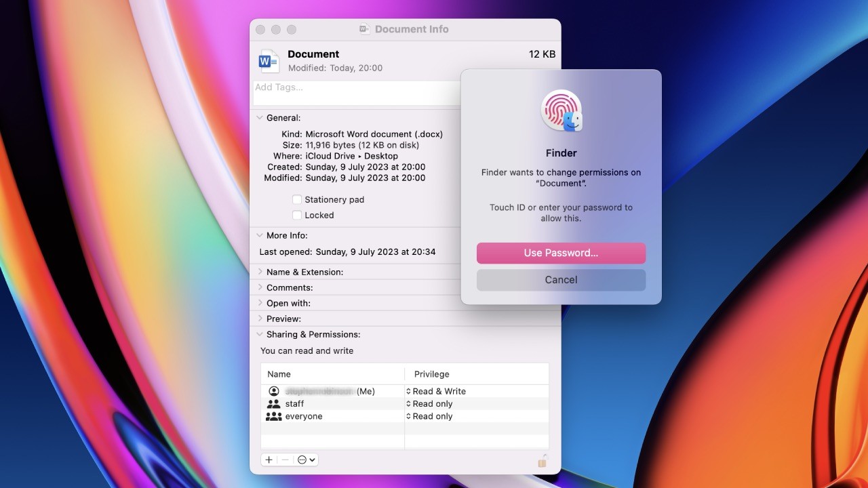
Task: Click the staff group icon
Action: click(274, 404)
